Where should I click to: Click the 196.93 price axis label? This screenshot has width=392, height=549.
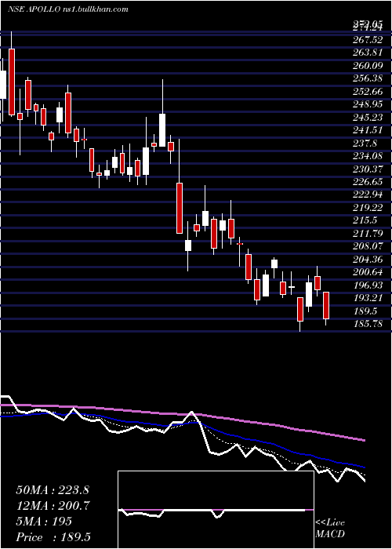[x=368, y=285]
